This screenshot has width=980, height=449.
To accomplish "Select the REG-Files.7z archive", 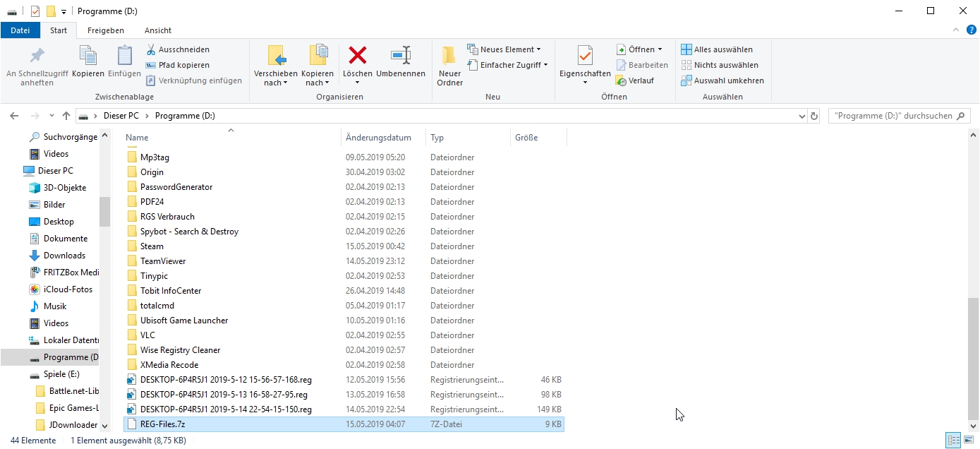I will [344, 424].
